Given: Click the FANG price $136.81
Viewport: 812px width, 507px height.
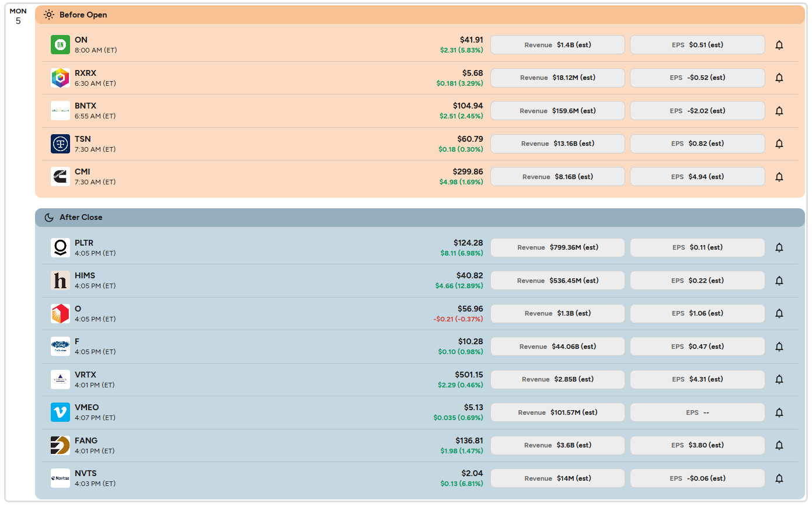Looking at the screenshot, I should coord(469,440).
